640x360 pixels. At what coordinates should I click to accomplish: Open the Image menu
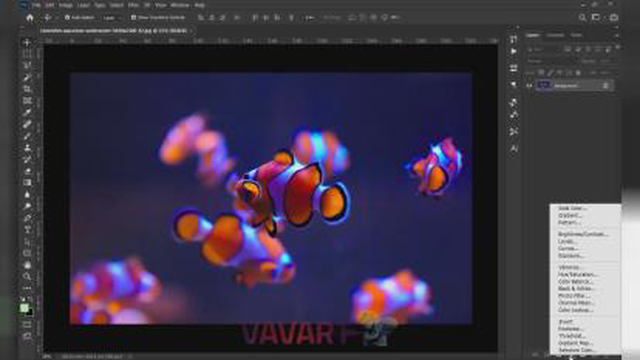[65, 5]
